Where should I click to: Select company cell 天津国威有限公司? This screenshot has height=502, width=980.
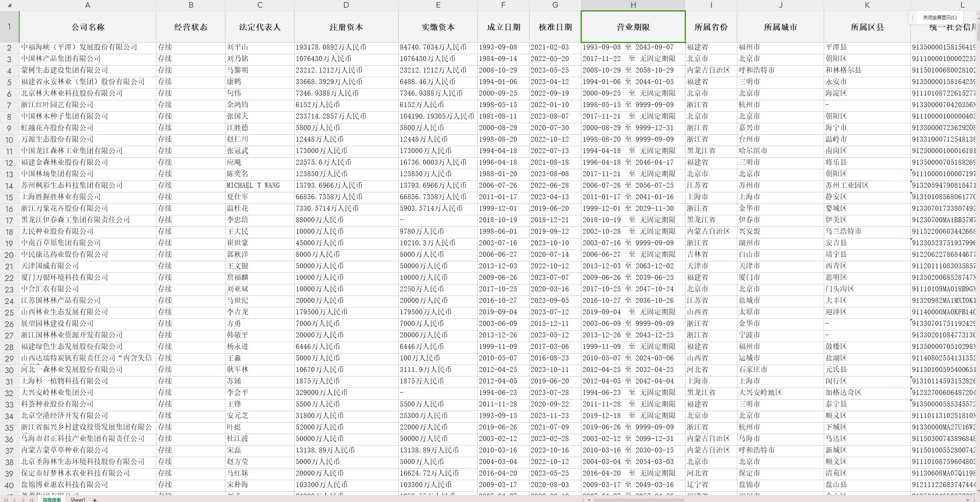coord(88,266)
